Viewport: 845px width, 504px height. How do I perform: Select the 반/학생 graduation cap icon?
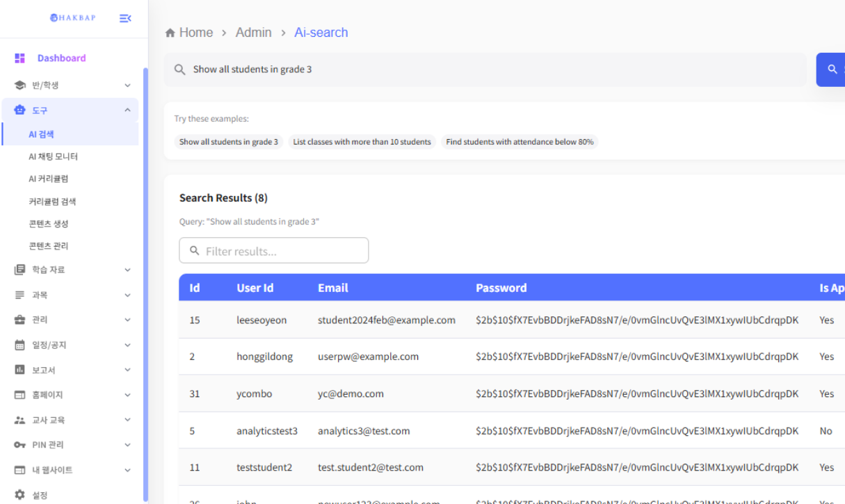pyautogui.click(x=21, y=85)
